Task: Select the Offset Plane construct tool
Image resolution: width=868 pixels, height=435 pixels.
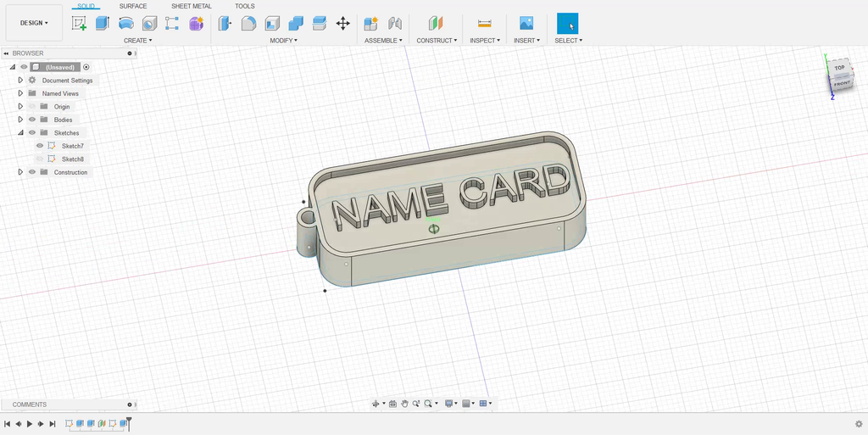Action: tap(437, 23)
